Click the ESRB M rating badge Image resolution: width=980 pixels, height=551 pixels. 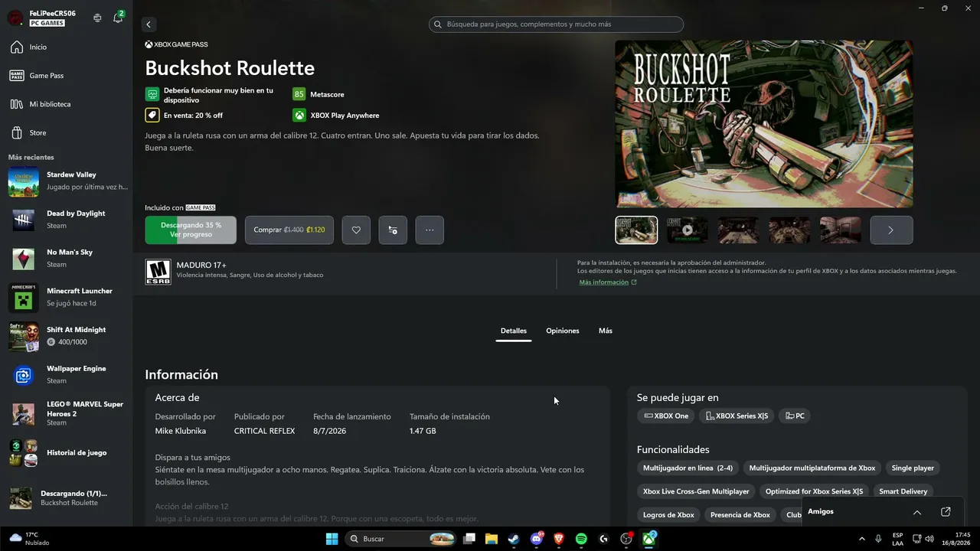(x=158, y=272)
